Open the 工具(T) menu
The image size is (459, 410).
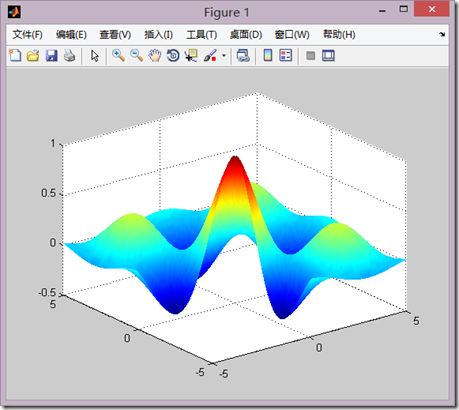coord(201,34)
